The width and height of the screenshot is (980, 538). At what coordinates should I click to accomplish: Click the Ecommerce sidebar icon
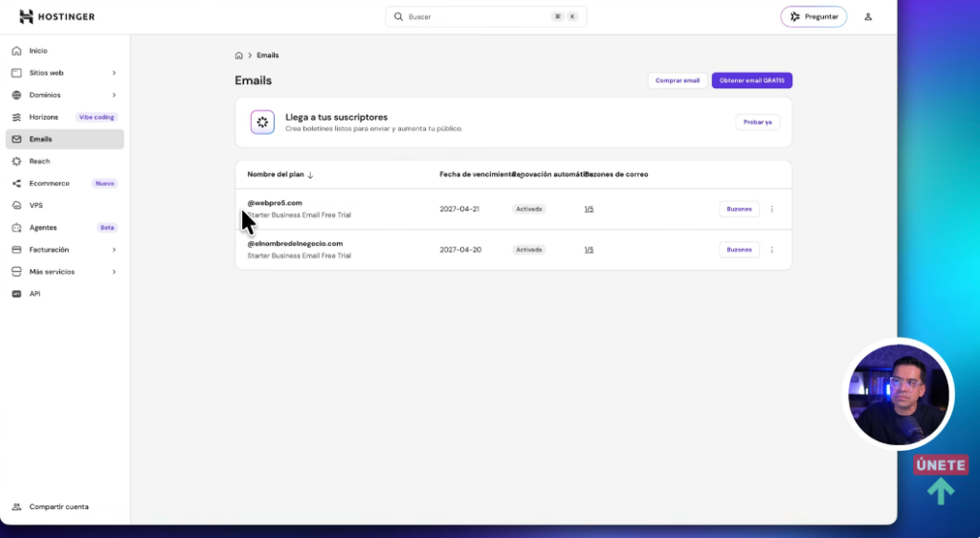[x=17, y=183]
